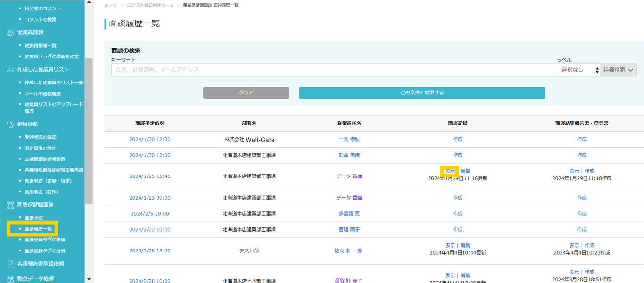Open interview time 2024/2/22 10:00
The width and height of the screenshot is (644, 283).
[150, 230]
